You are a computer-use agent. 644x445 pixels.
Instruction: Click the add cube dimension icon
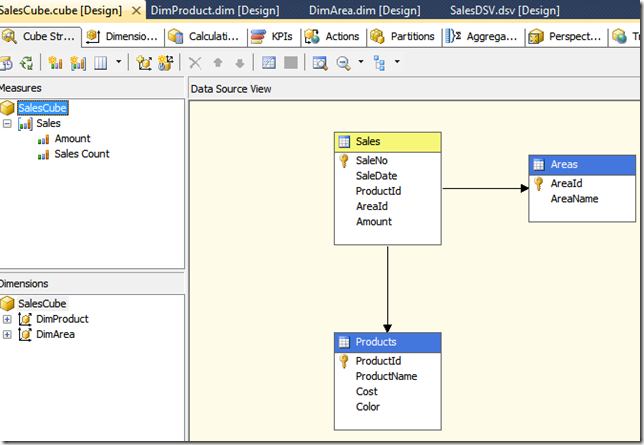tap(144, 62)
